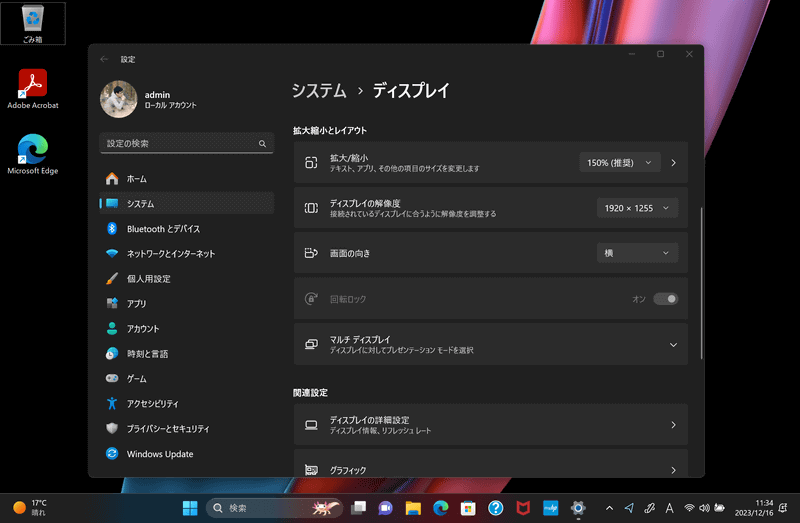Open 個人用設定 in the sidebar
800x523 pixels.
point(187,279)
